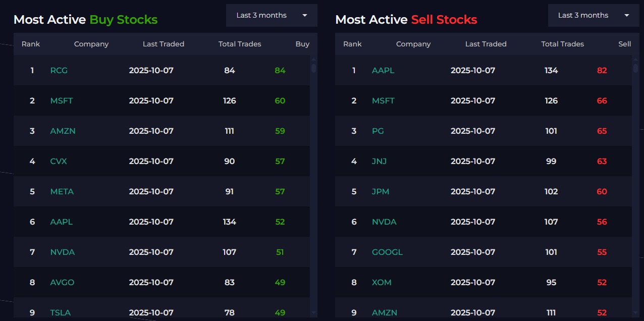The image size is (644, 321).
Task: Click AMZN buy count 59
Action: 280,131
